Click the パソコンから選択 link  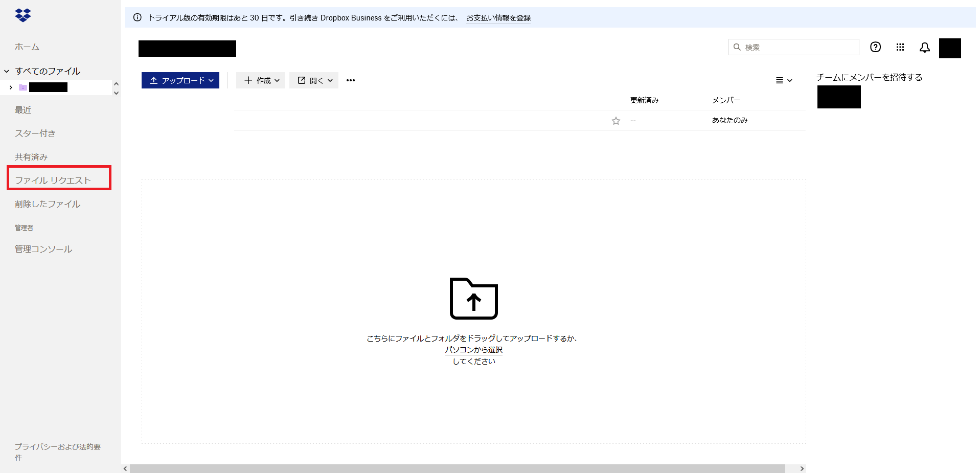(x=473, y=350)
